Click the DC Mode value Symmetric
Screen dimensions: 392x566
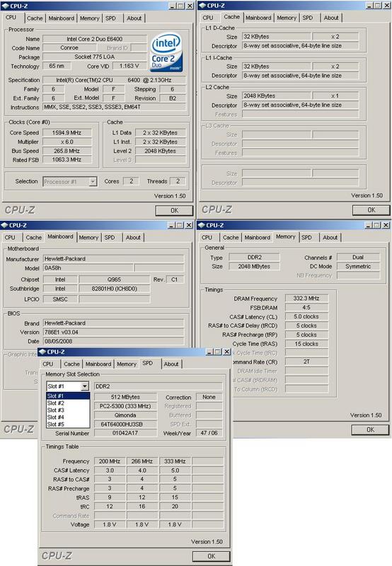(358, 267)
